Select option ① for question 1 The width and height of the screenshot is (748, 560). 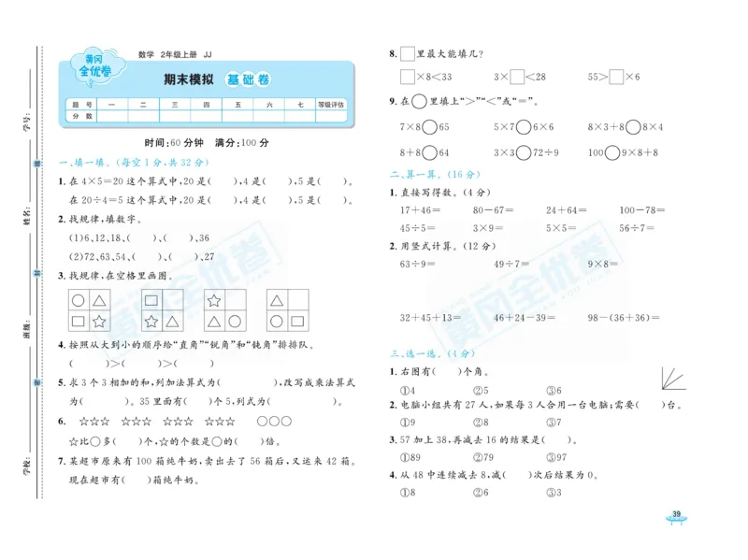405,390
